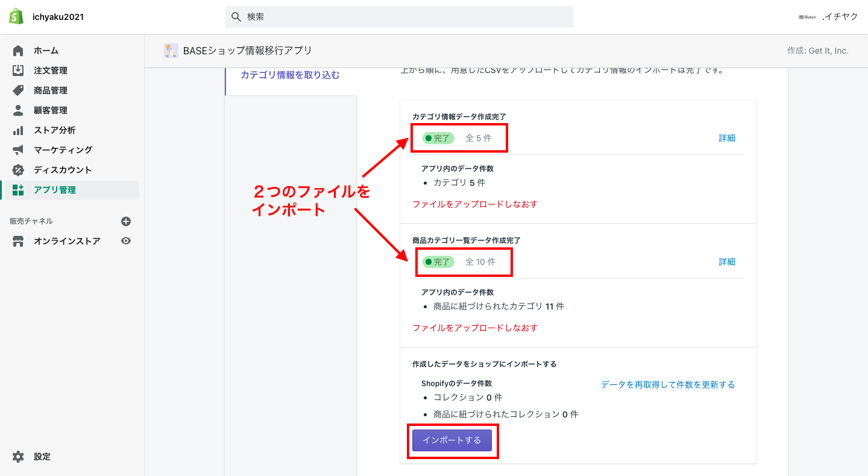Click the 完了 badge next to 全 10 件
This screenshot has width=868, height=476.
click(x=438, y=262)
